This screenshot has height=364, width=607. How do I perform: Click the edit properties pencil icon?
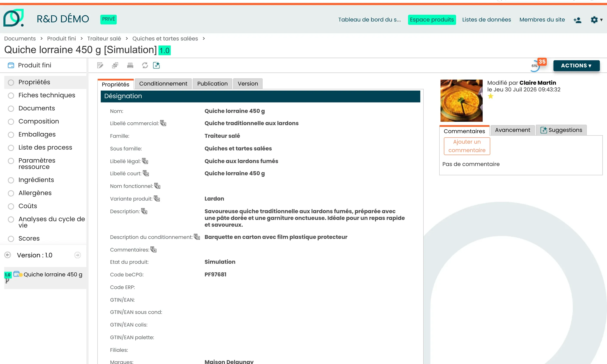pyautogui.click(x=100, y=65)
